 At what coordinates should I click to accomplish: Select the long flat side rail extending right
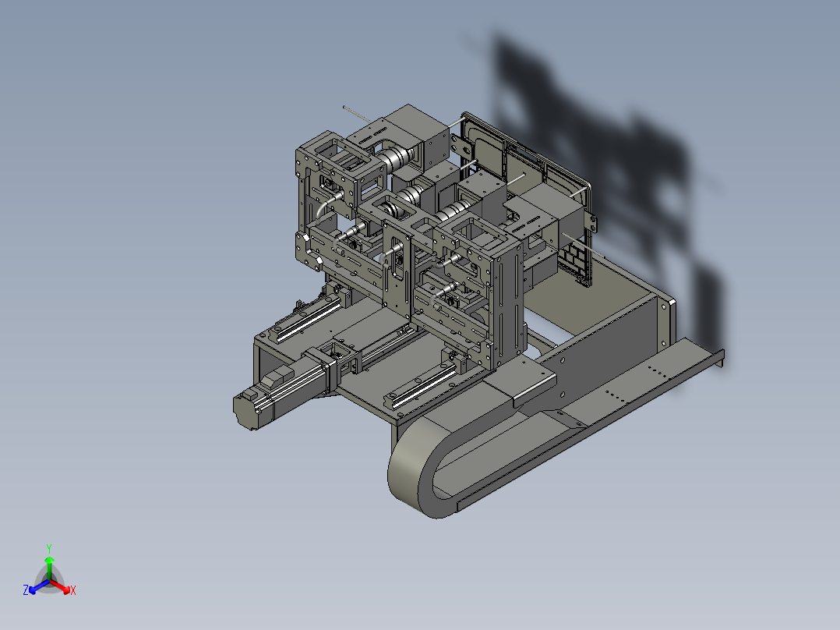[x=589, y=423]
